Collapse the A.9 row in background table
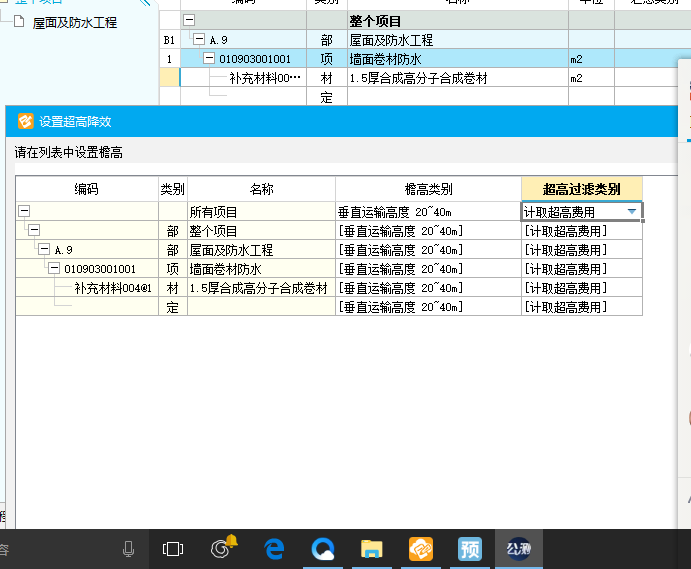691x569 pixels. coord(199,39)
